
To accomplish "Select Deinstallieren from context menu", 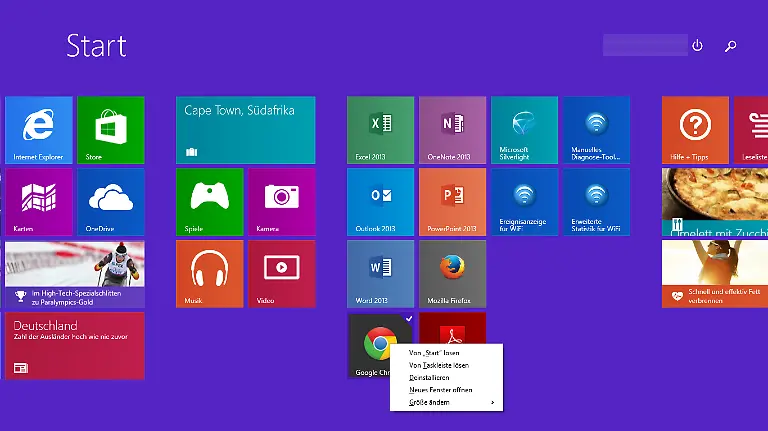I will (x=429, y=378).
